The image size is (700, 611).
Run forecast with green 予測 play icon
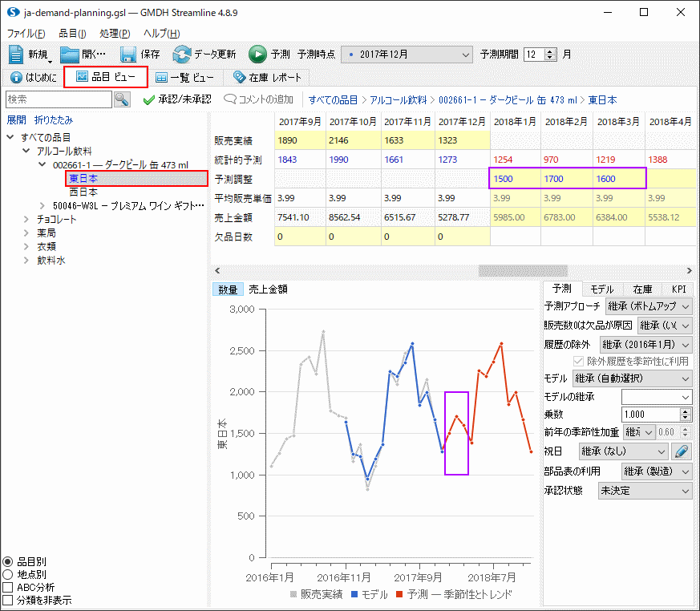pyautogui.click(x=257, y=55)
